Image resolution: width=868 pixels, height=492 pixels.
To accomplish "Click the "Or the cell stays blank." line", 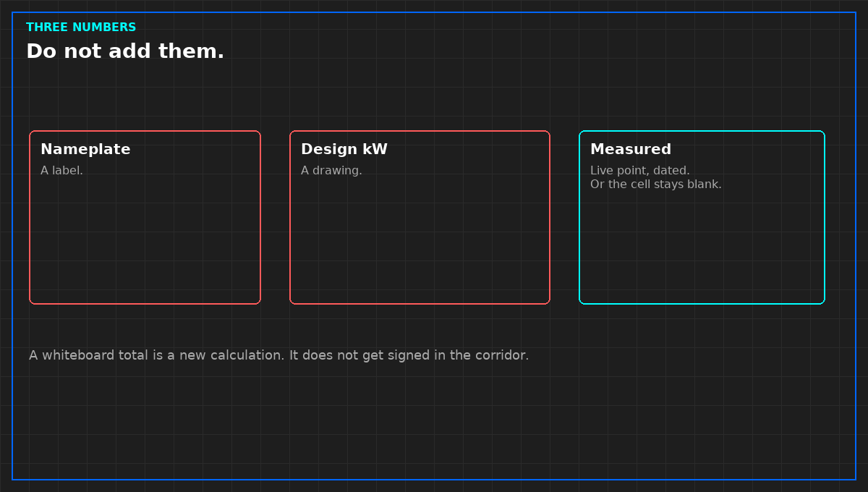I will tap(656, 184).
